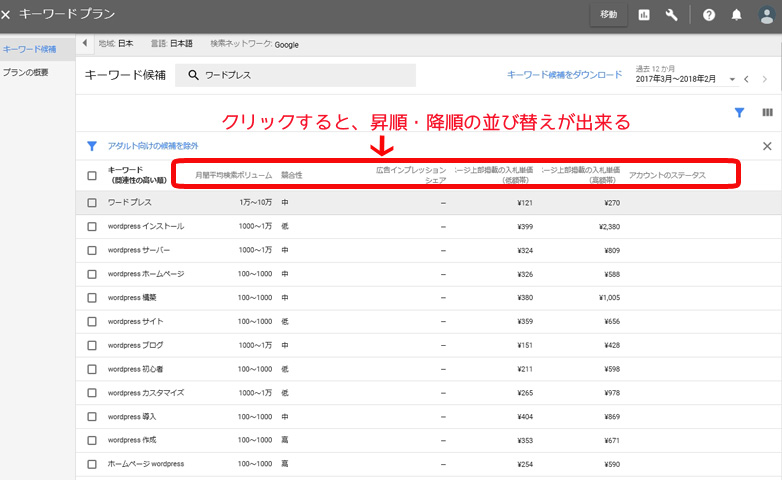Check the wordpress 構築 row checkbox
The image size is (782, 480).
coord(92,298)
